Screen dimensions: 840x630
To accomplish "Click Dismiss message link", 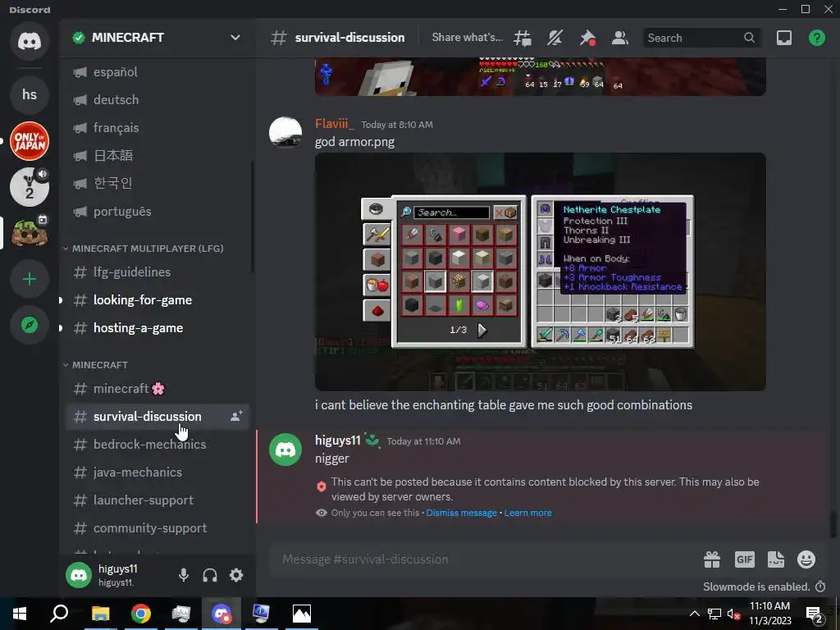I will coord(461,513).
